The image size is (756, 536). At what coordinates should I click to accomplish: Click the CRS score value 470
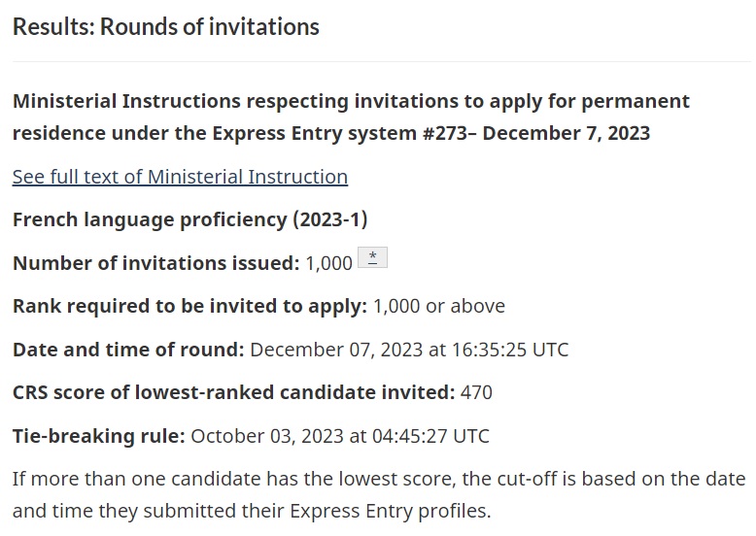tap(476, 392)
